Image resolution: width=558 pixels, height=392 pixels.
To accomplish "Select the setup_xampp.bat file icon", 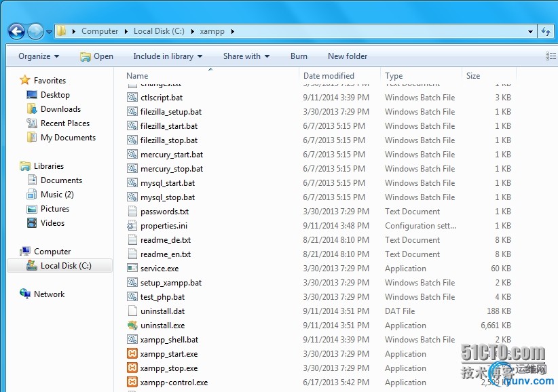I will click(132, 282).
